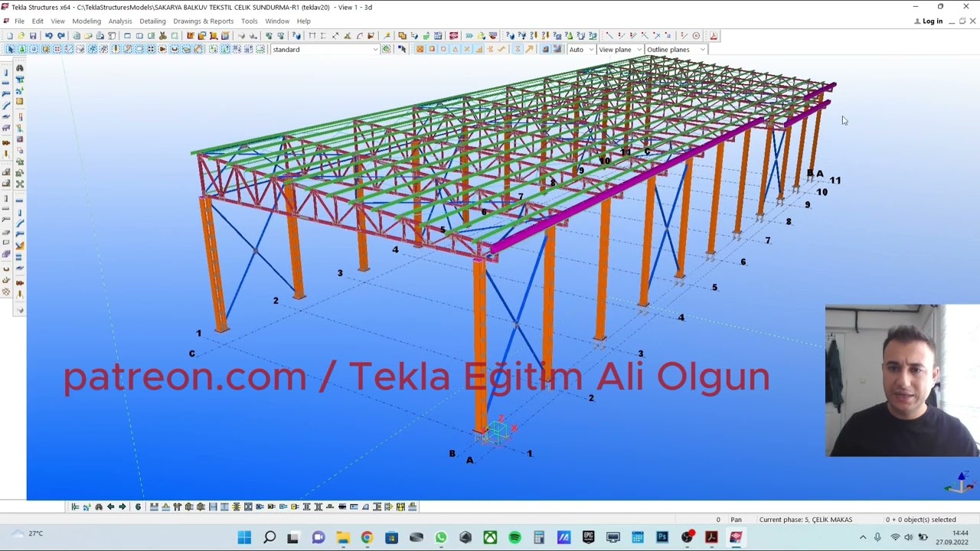
Task: Open the Window menu
Action: (x=277, y=21)
